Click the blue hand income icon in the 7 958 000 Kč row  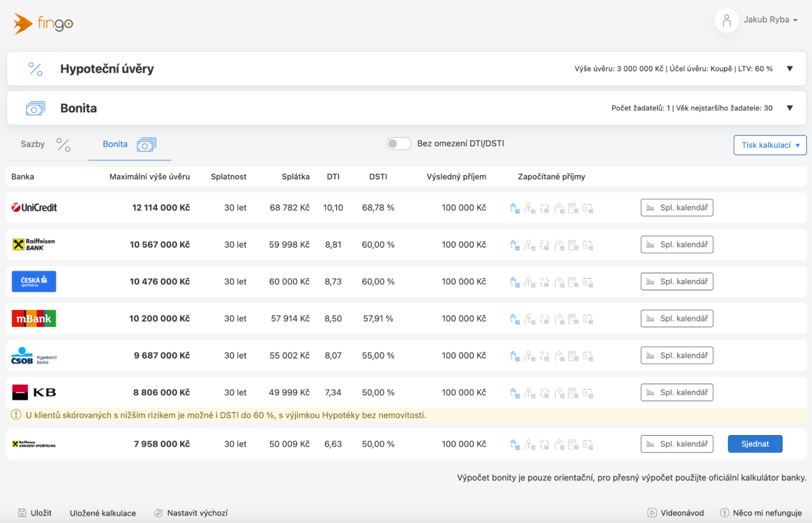coord(515,444)
